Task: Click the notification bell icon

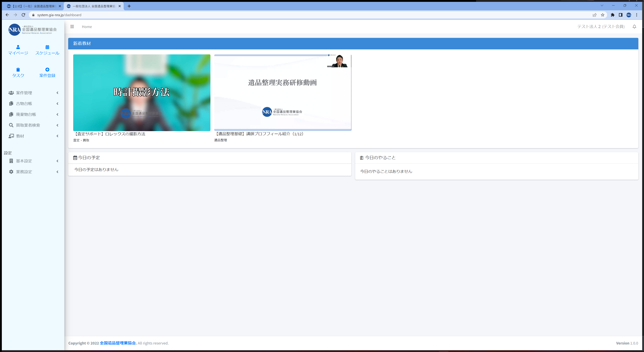Action: (634, 27)
